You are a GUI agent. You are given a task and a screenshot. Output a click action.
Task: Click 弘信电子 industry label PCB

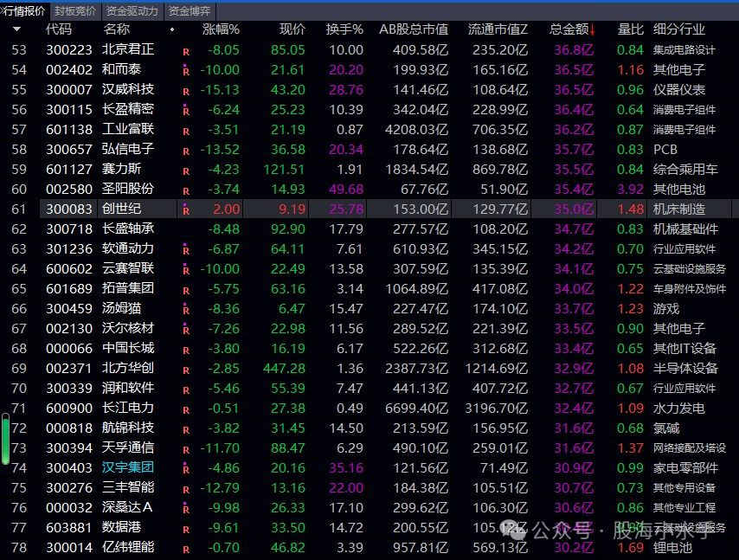[665, 150]
